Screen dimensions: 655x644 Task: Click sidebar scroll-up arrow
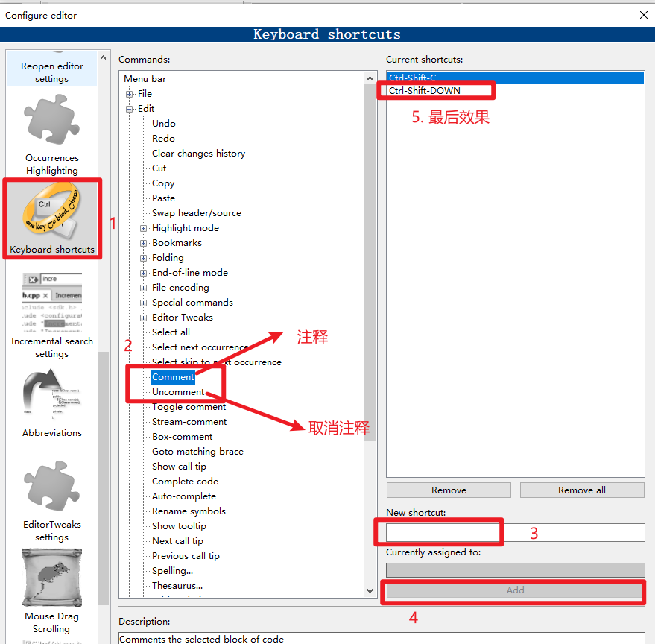tap(103, 57)
